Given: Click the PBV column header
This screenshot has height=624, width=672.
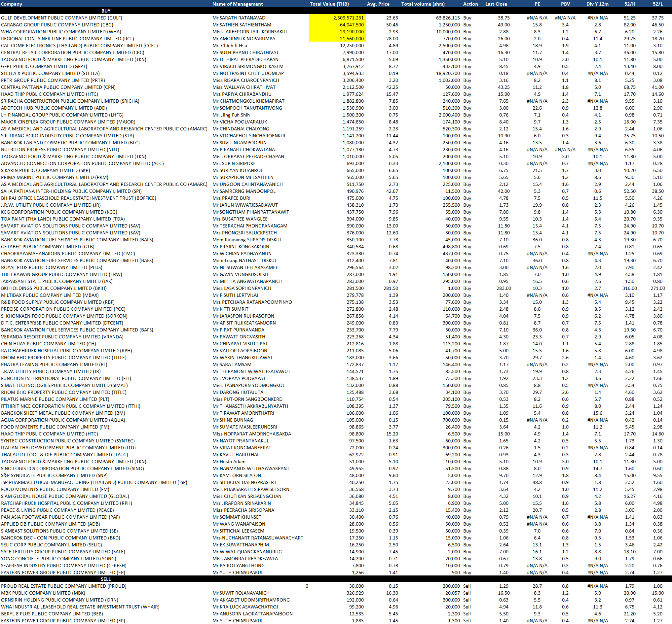Looking at the screenshot, I should (x=565, y=4).
